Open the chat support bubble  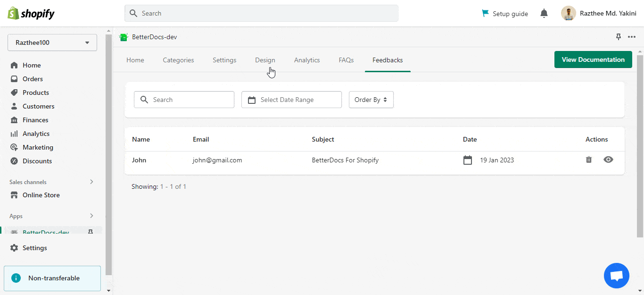tap(616, 276)
